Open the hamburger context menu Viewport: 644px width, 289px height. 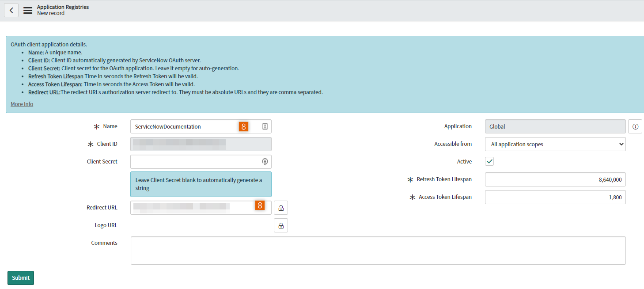28,10
